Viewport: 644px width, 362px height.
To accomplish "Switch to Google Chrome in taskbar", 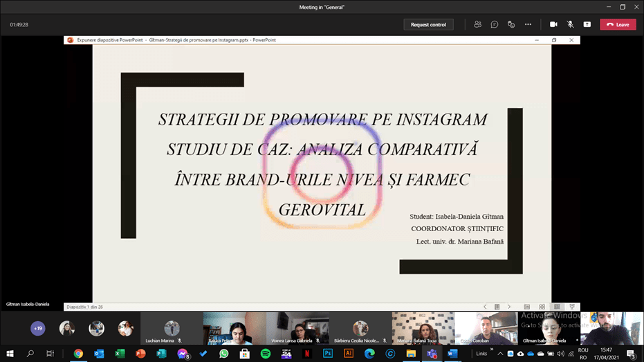I will (x=78, y=354).
